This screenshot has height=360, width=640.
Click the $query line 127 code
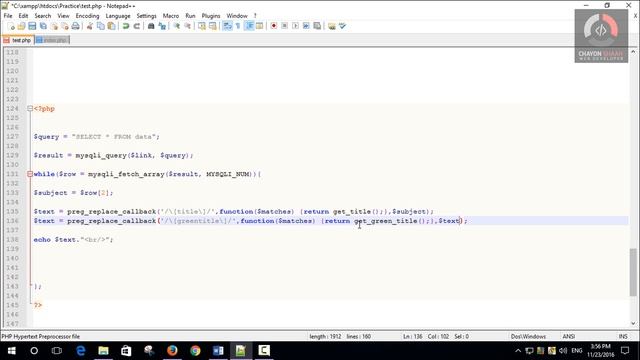click(97, 137)
